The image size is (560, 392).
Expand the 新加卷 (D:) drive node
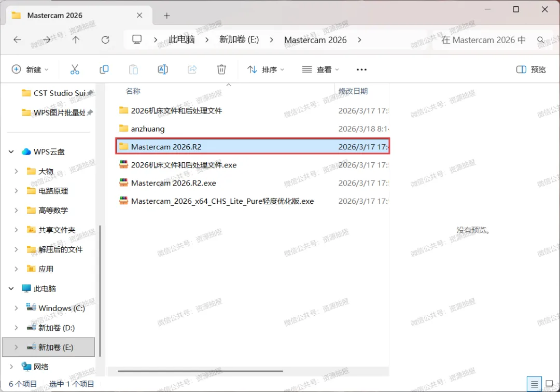click(16, 327)
